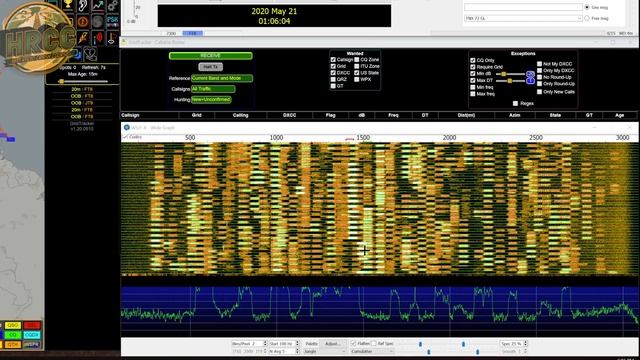Open the Cumulative spectrum dropdown
Image resolution: width=640 pixels, height=360 pixels.
pos(372,351)
